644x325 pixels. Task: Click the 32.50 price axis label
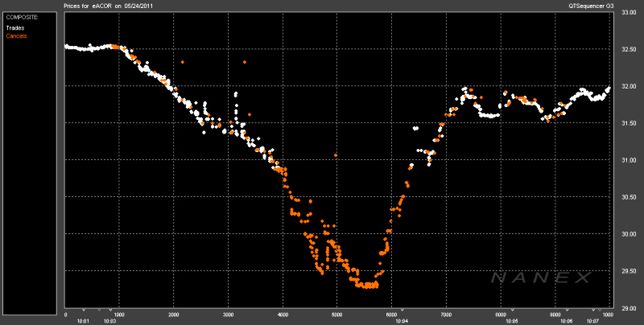pos(628,48)
